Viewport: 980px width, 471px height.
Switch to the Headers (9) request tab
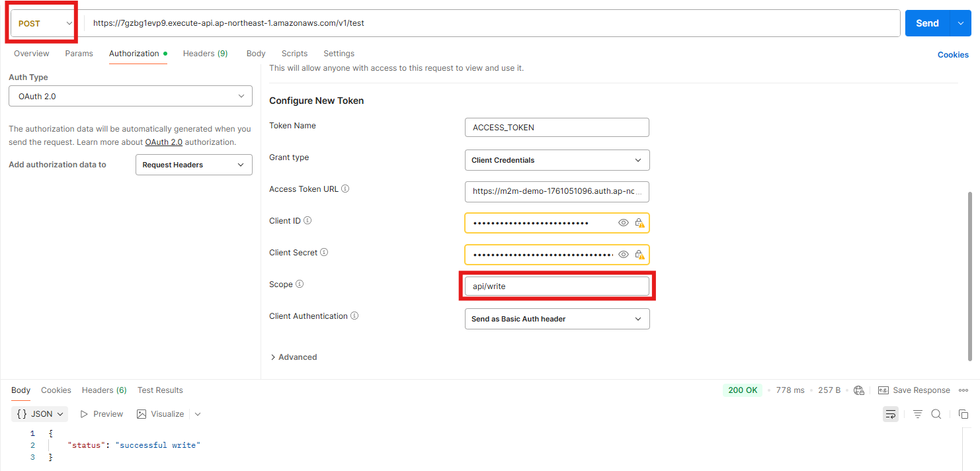click(205, 54)
